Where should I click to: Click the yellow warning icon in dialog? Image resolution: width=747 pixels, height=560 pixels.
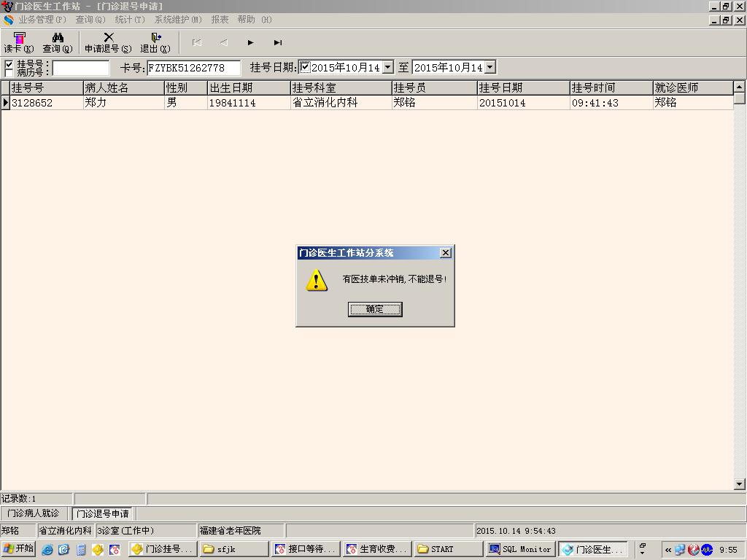click(x=317, y=280)
